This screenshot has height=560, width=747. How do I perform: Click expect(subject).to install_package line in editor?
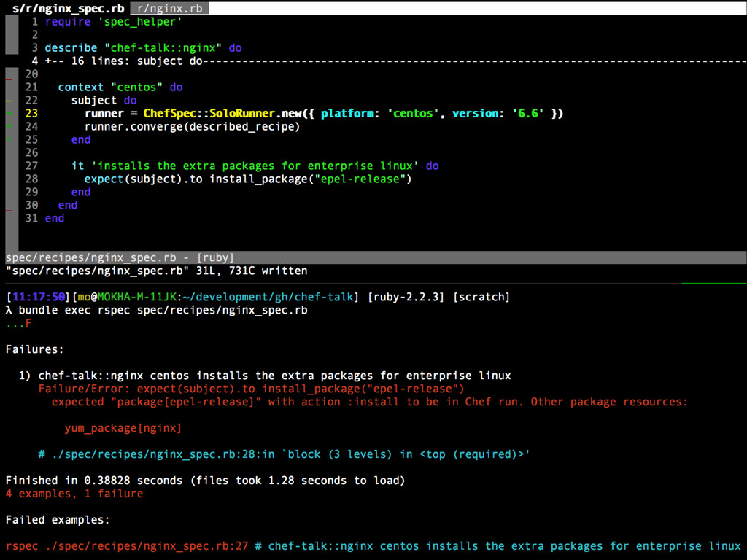coord(248,179)
